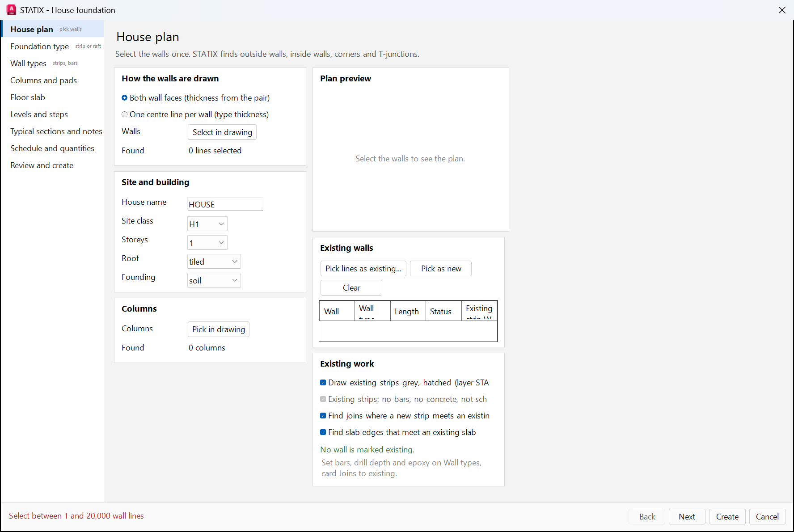
Task: Open the Founding soil dropdown
Action: coord(214,280)
